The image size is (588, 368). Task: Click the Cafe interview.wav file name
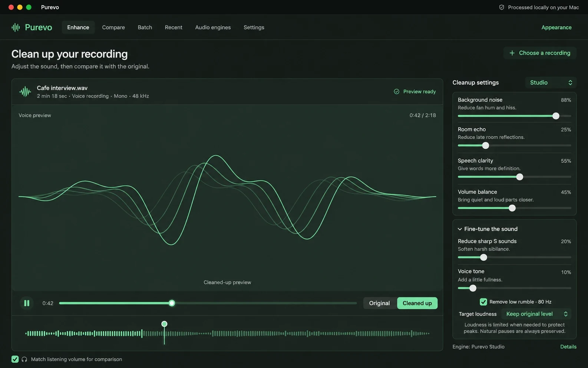62,88
